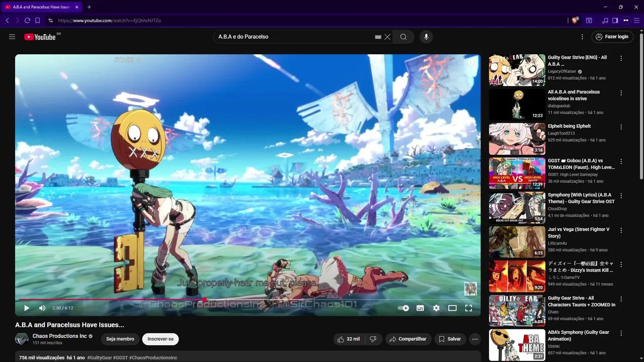644x362 pixels.
Task: Play the video
Action: [27, 308]
